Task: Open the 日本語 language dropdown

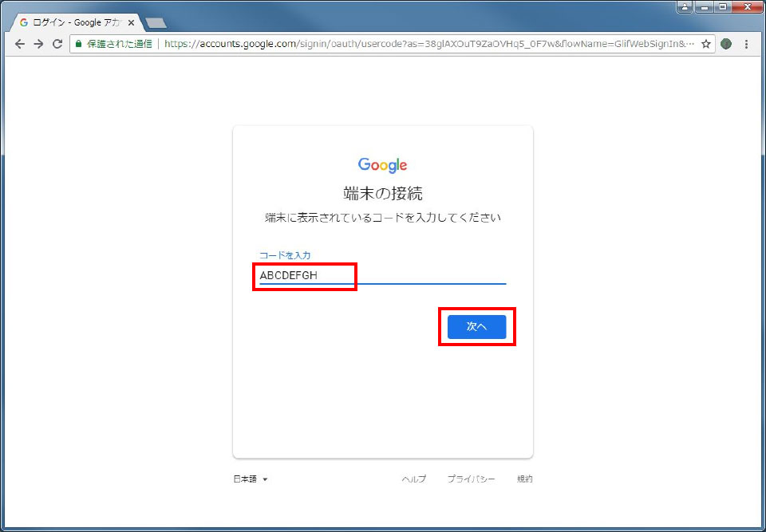Action: click(x=251, y=479)
